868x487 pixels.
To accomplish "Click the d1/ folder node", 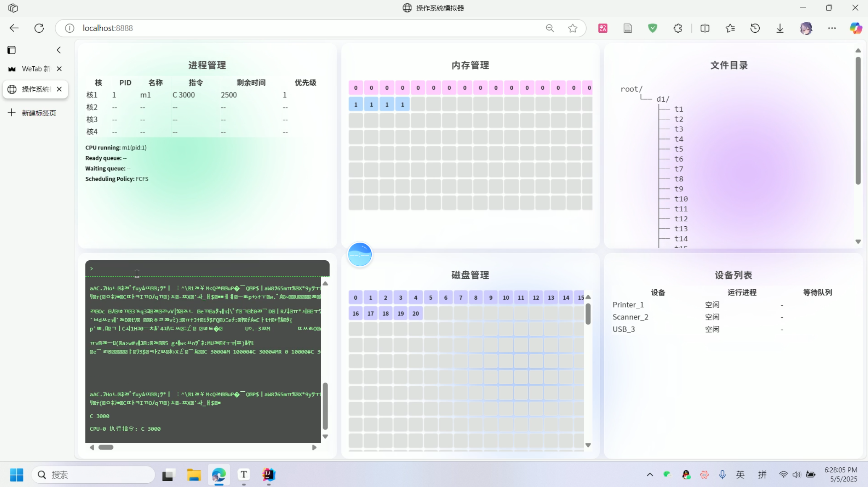I will [663, 99].
